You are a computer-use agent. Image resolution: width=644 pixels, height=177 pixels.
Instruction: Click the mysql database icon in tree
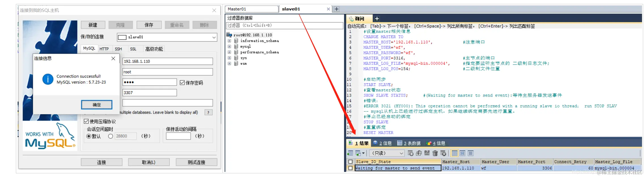[236, 46]
